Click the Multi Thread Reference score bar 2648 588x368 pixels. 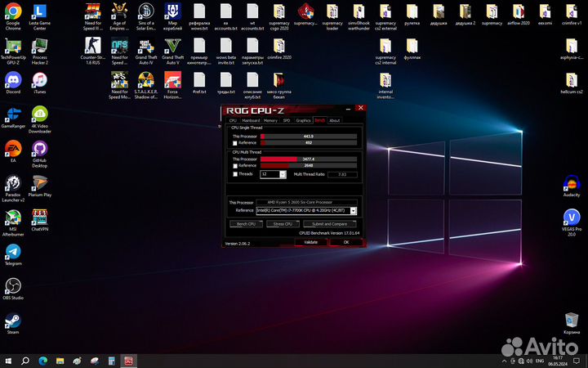pyautogui.click(x=309, y=165)
